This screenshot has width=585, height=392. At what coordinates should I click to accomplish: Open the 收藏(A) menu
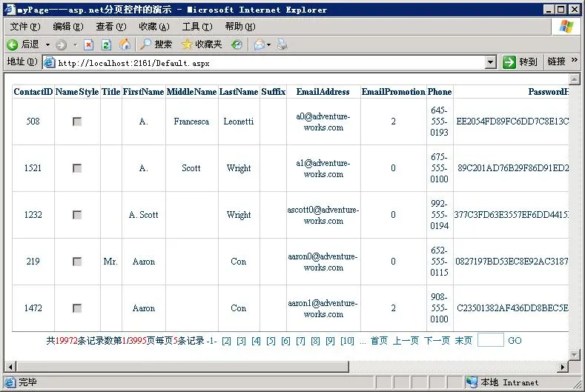(x=154, y=27)
